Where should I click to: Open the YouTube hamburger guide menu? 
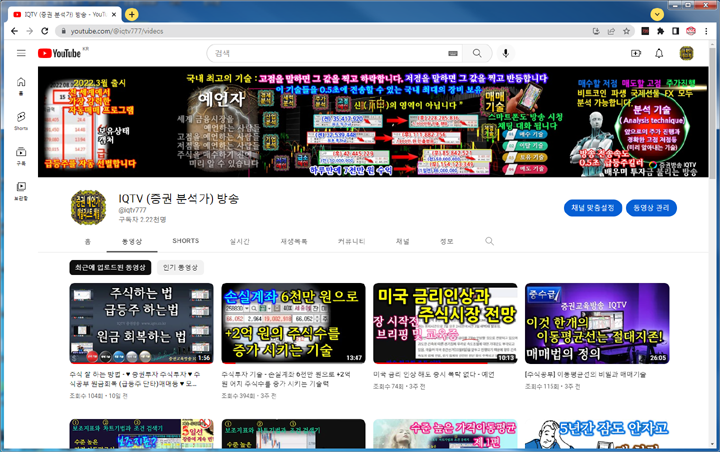[x=21, y=53]
